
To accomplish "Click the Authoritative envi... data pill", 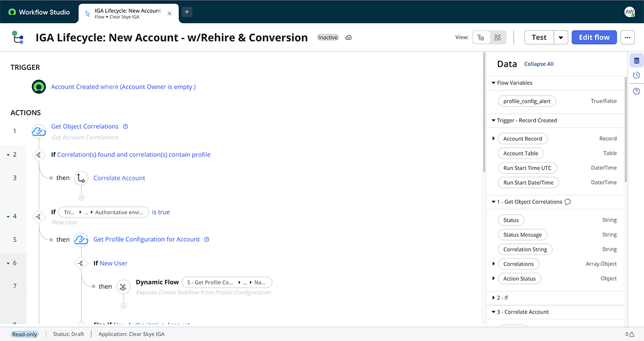I will [104, 212].
